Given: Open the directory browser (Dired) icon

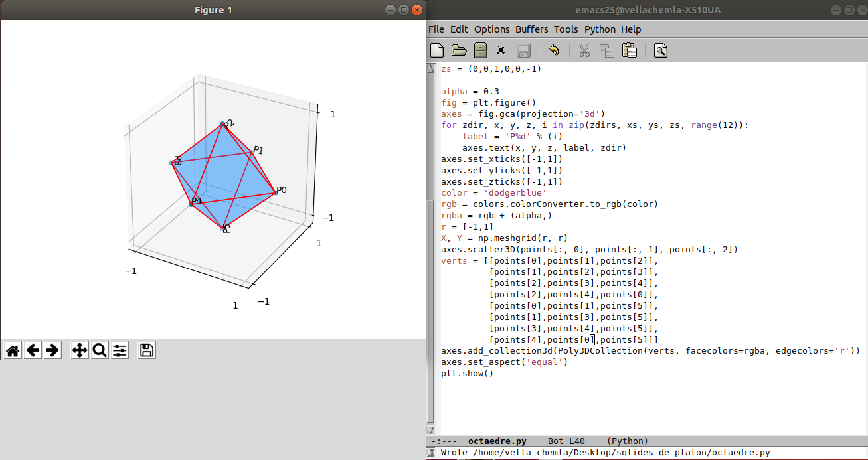Looking at the screenshot, I should click(480, 50).
